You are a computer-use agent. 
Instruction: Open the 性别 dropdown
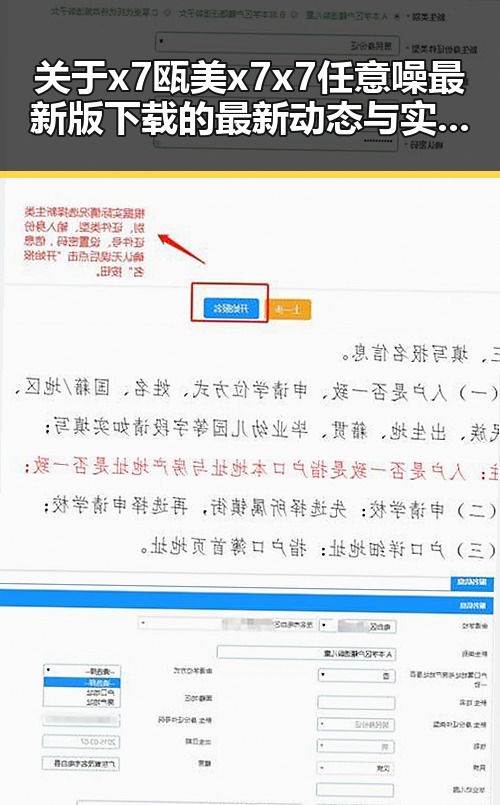coord(356,746)
